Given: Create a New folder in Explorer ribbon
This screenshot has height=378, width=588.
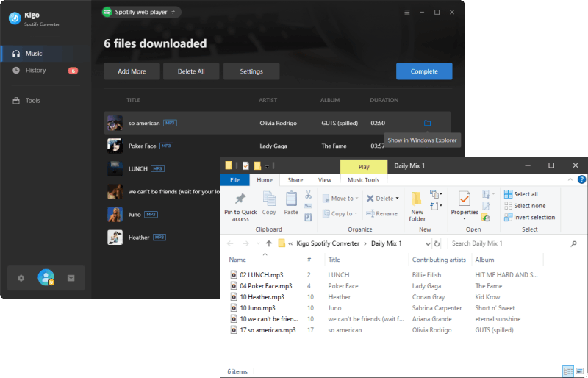Looking at the screenshot, I should pyautogui.click(x=417, y=207).
